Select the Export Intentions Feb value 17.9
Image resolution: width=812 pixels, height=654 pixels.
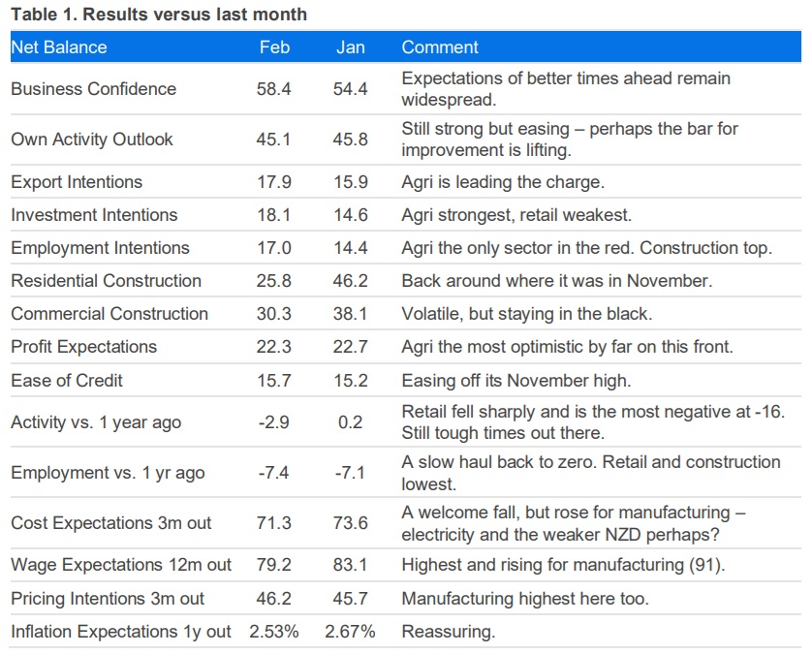point(274,182)
